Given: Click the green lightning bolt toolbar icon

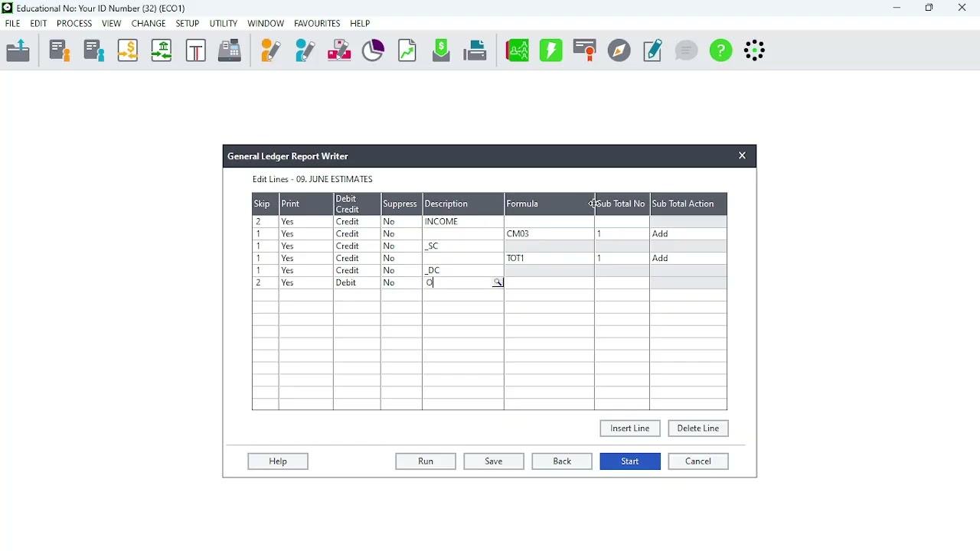Looking at the screenshot, I should coord(551,51).
